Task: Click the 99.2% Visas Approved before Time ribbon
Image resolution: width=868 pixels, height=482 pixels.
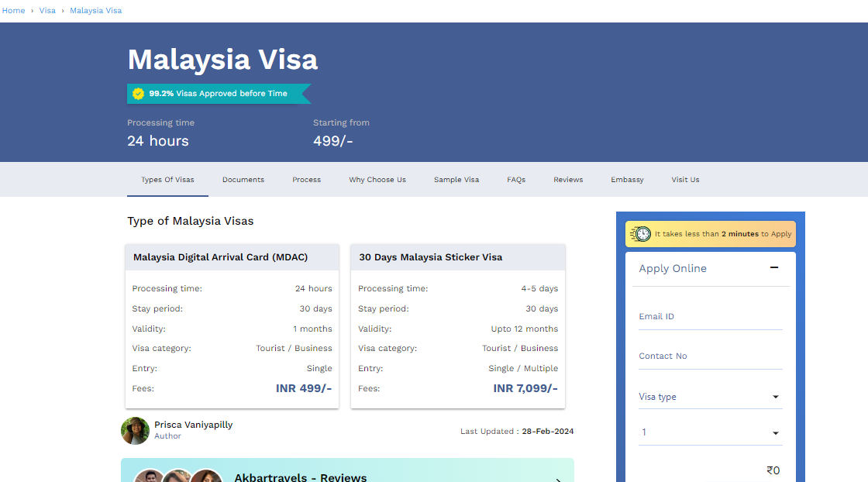Action: pos(219,94)
